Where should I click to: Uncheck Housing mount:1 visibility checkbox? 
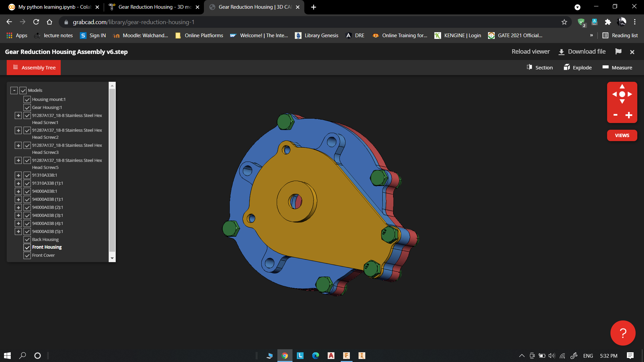(27, 100)
